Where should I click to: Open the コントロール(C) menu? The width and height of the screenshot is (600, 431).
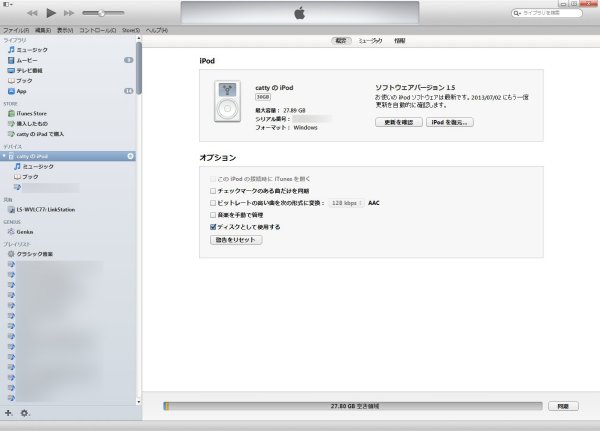pos(98,30)
